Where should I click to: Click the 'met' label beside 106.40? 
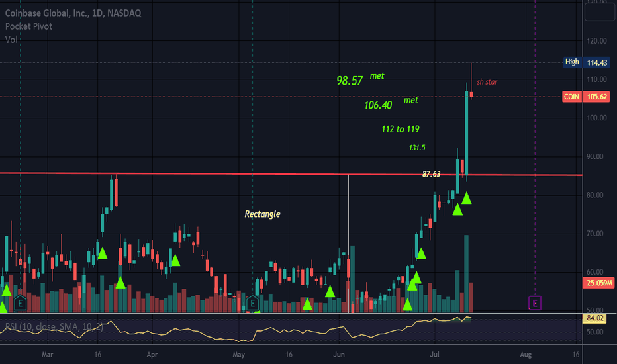[x=411, y=101]
